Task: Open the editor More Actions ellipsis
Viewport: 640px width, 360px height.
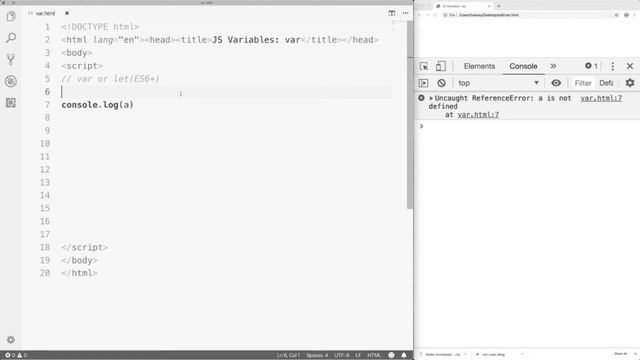Action: (405, 13)
